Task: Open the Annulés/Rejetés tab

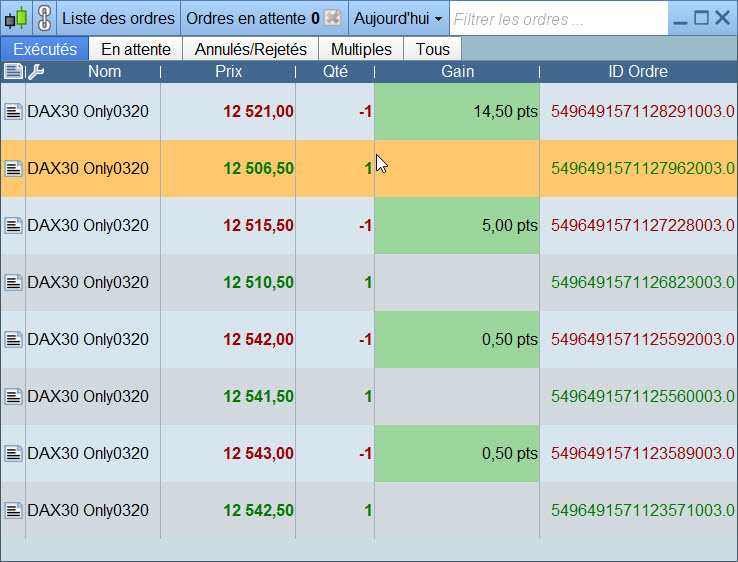Action: pyautogui.click(x=250, y=49)
